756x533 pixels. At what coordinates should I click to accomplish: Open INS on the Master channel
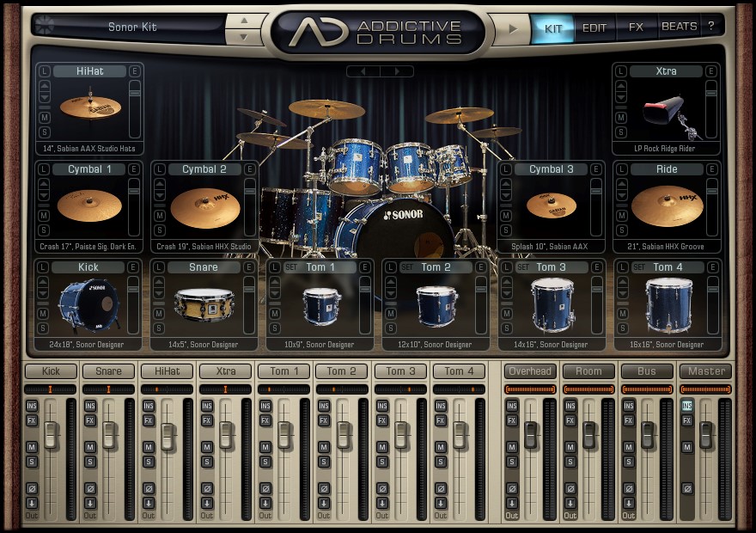tap(687, 406)
